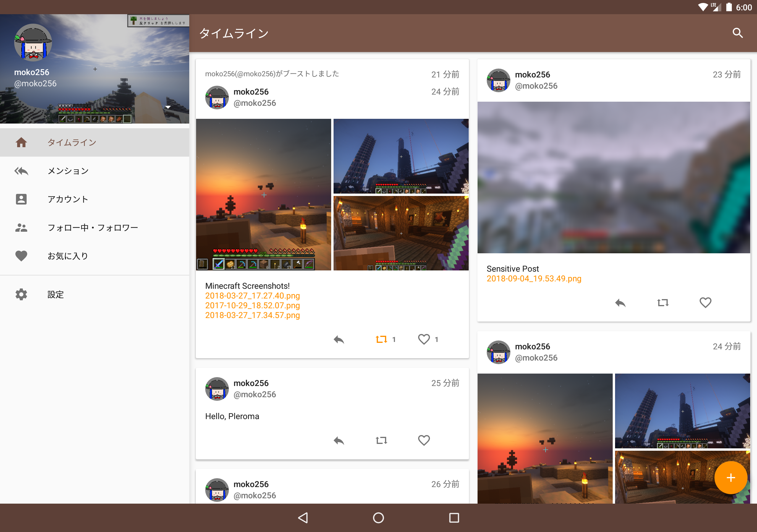Open link 2018-09-04_19.53.49.png

pos(534,279)
